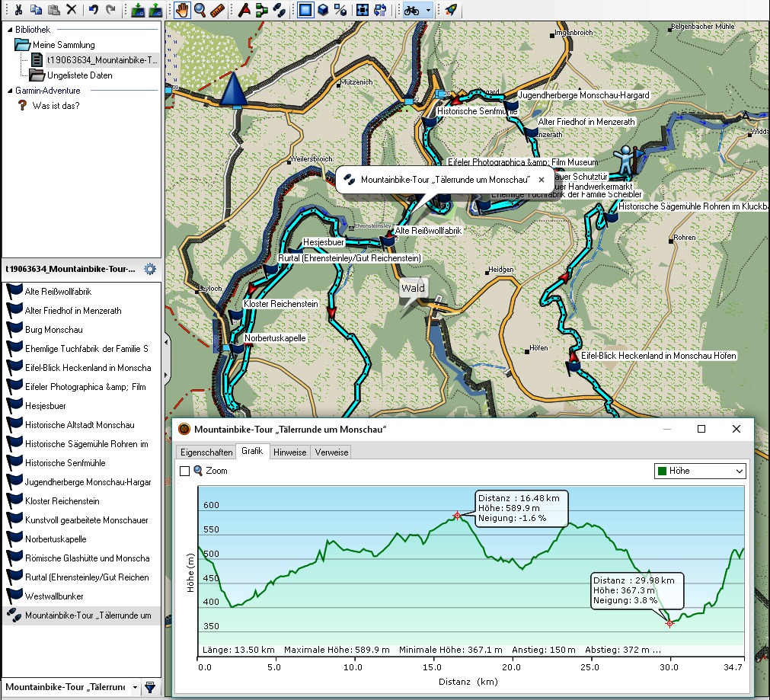
Task: Click the new track footprints tool
Action: [279, 10]
